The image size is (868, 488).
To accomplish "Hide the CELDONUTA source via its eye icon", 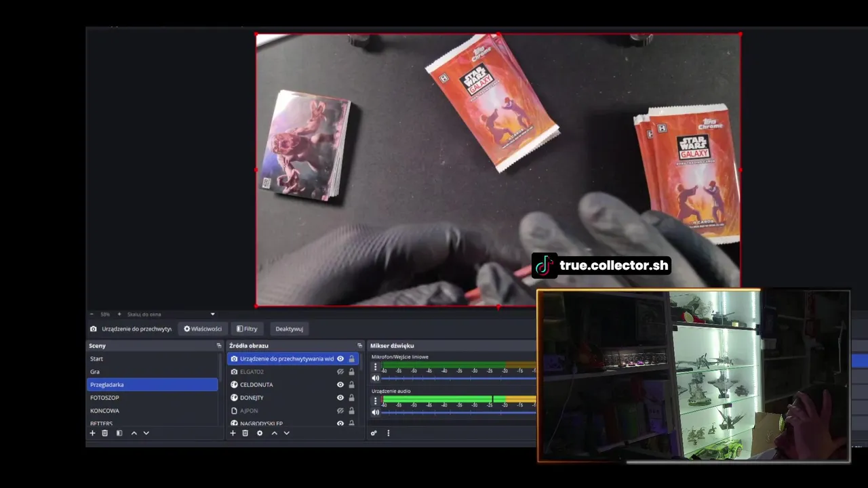I will (x=340, y=384).
